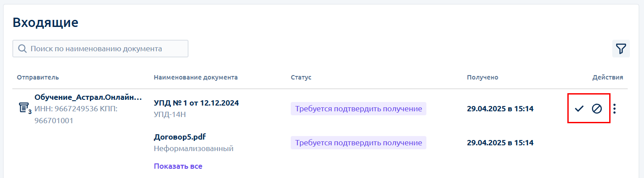Click the magnifier icon in search field

click(x=22, y=49)
